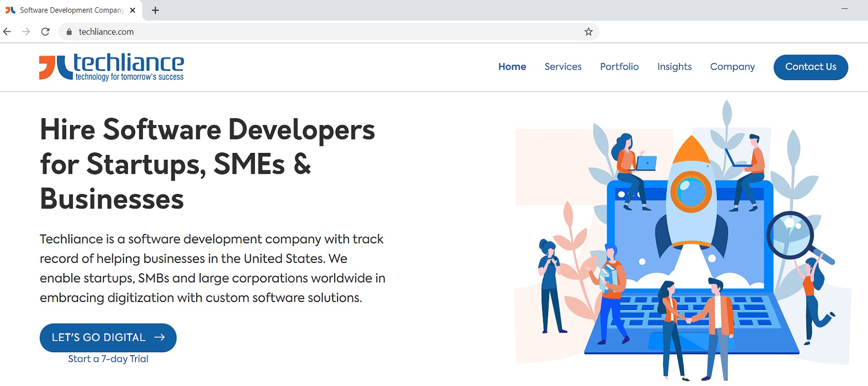Viewport: 868px width, 386px height.
Task: Click the rocket and laptop hero illustration
Action: 682,240
